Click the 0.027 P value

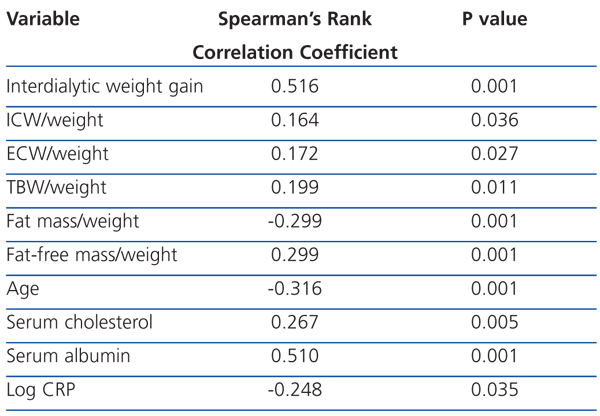coord(495,154)
